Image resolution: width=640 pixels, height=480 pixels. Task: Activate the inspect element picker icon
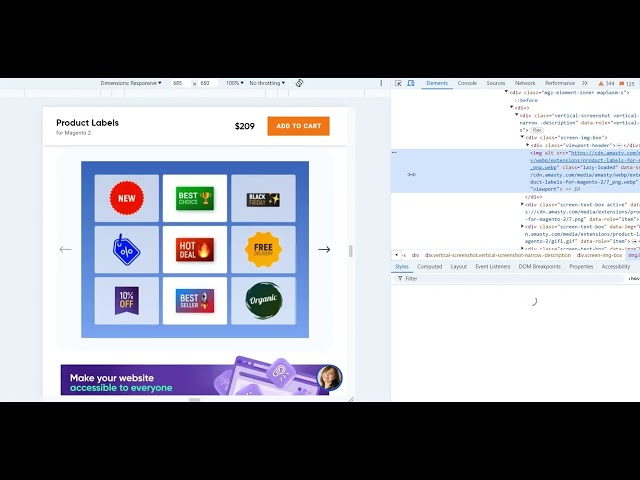pos(398,83)
